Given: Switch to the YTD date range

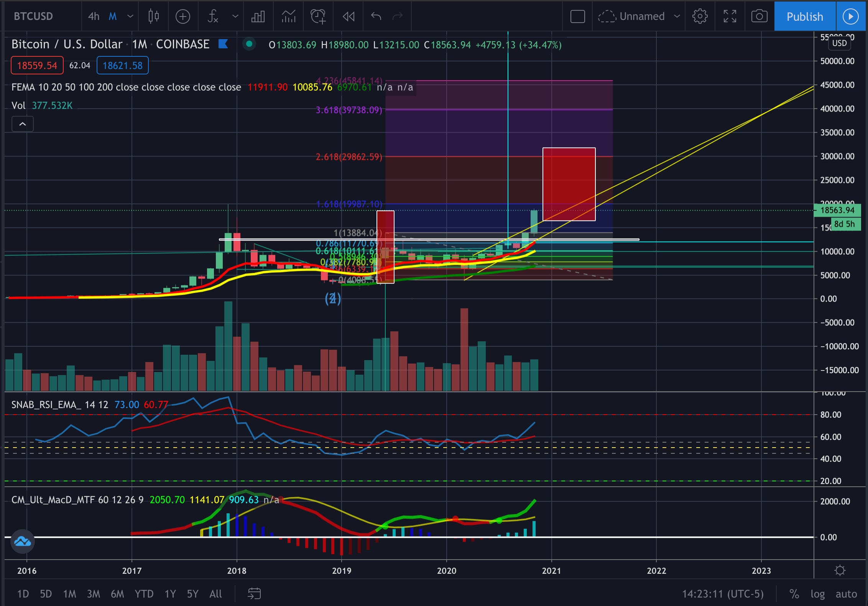Looking at the screenshot, I should pos(144,594).
